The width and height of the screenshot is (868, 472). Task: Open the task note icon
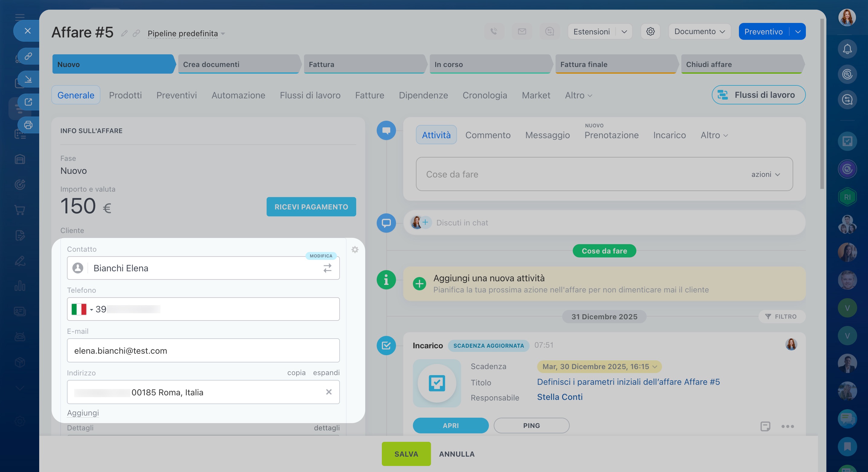[x=765, y=426]
